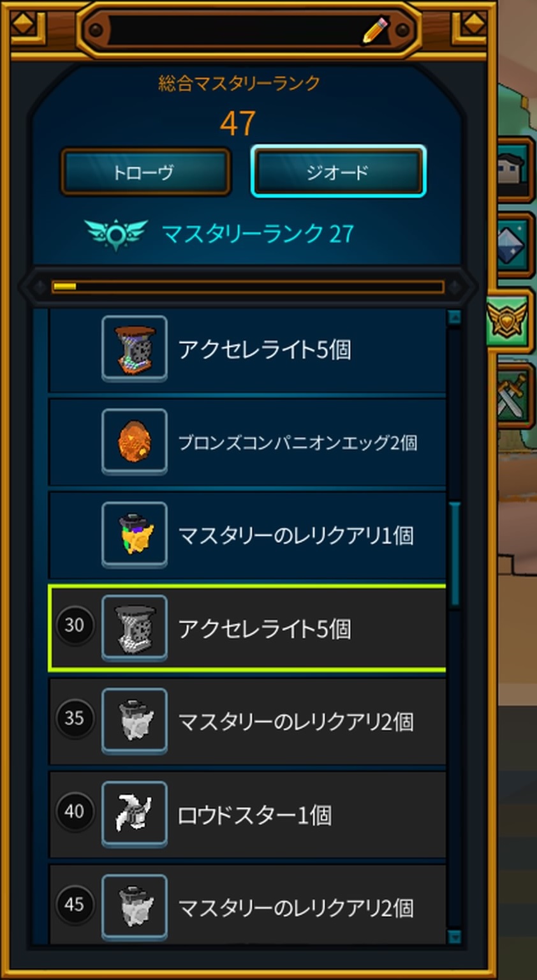The width and height of the screenshot is (537, 980).
Task: Click the mastery progress bar
Action: tap(248, 287)
